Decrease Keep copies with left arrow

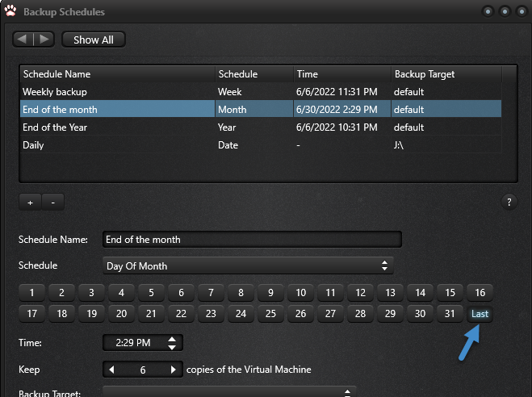pos(111,370)
